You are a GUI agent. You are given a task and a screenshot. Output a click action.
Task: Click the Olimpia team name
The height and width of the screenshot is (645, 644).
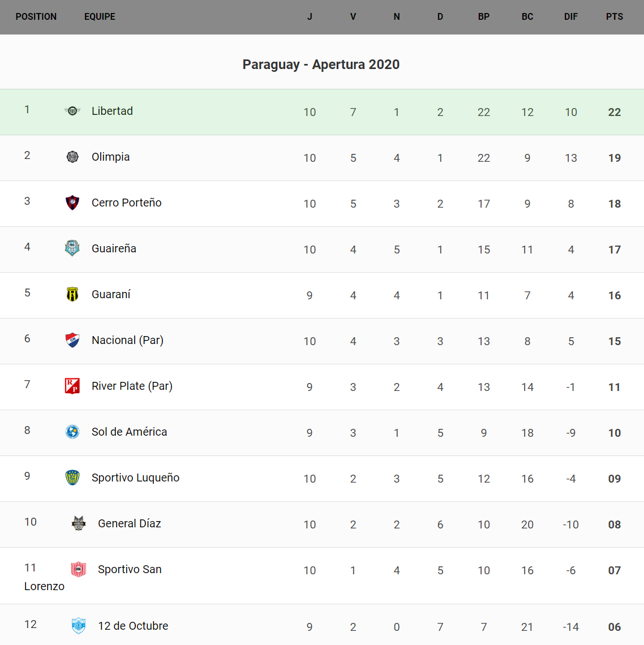110,157
